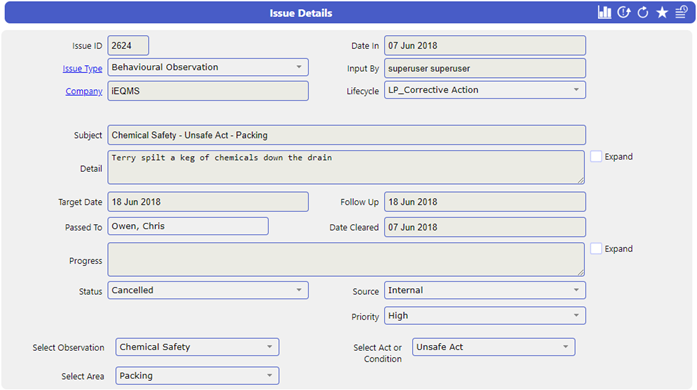The width and height of the screenshot is (697, 390).
Task: Click the Passed To field
Action: pos(188,226)
